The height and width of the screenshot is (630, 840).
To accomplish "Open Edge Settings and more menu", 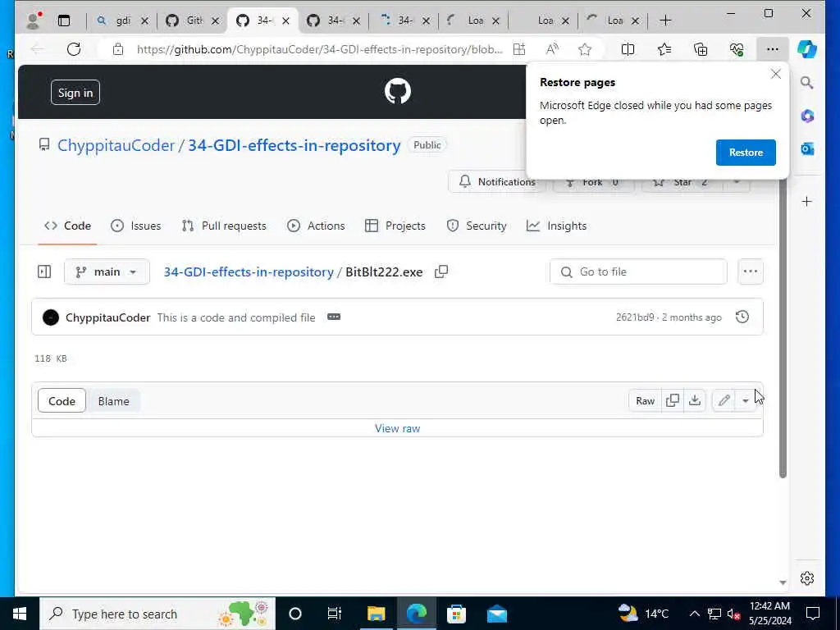I will [773, 49].
